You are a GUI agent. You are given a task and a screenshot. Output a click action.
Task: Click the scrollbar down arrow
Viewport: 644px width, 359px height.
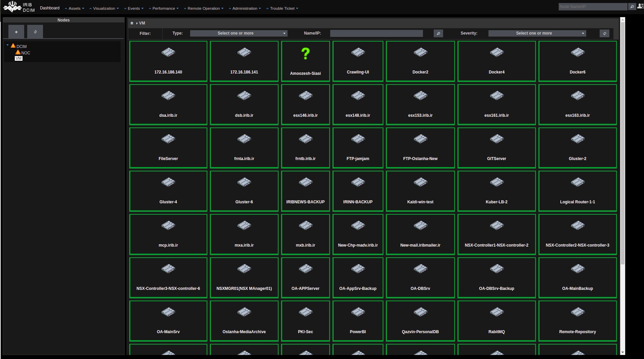coord(622,352)
